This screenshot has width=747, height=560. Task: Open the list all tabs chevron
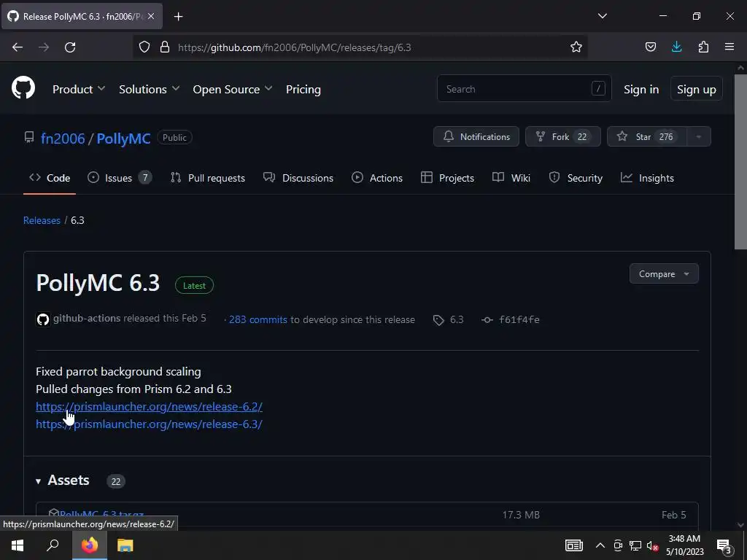coord(602,16)
